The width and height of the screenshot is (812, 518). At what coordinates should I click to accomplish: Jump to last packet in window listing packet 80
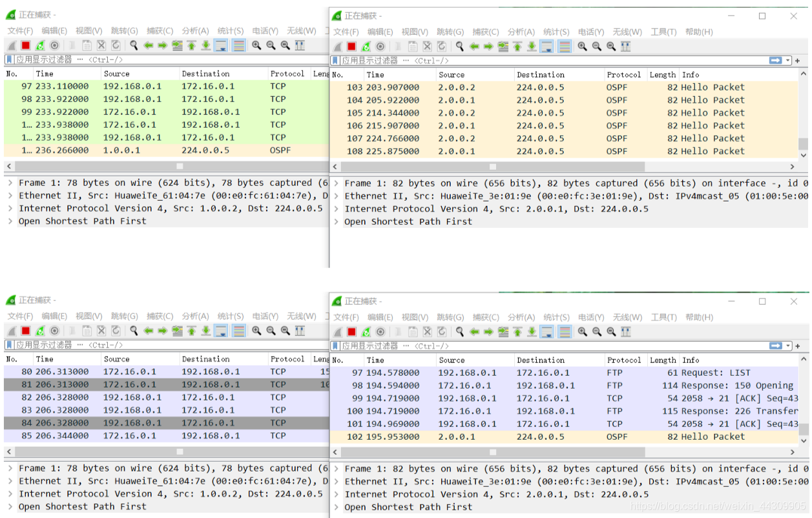click(x=205, y=331)
